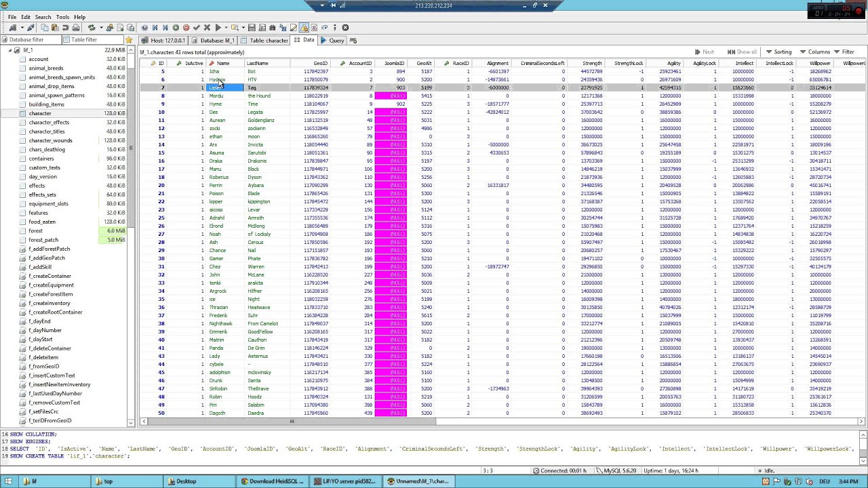Open dropdown arrow beside Refresh icon

[x=101, y=28]
